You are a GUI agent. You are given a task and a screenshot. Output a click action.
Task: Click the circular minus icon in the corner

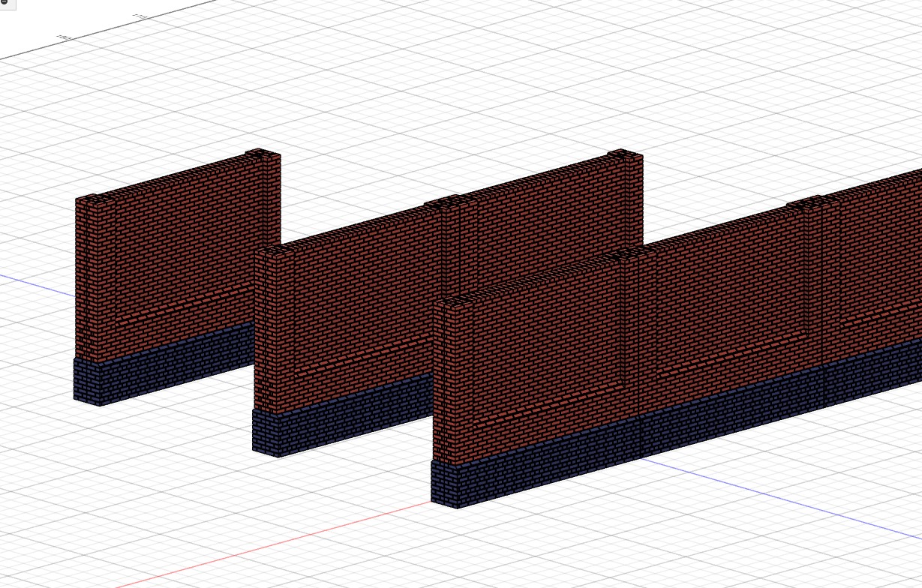(4, 3)
